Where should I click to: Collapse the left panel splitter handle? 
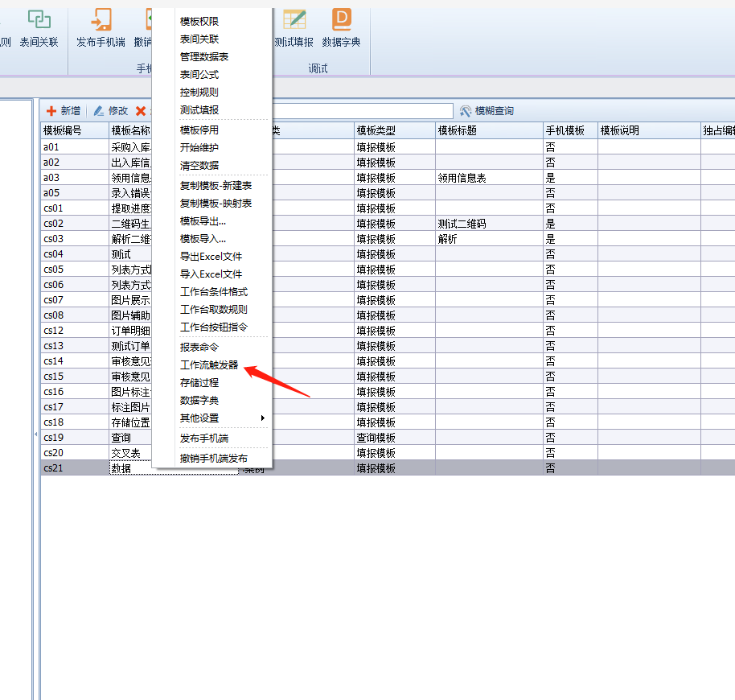click(x=35, y=434)
